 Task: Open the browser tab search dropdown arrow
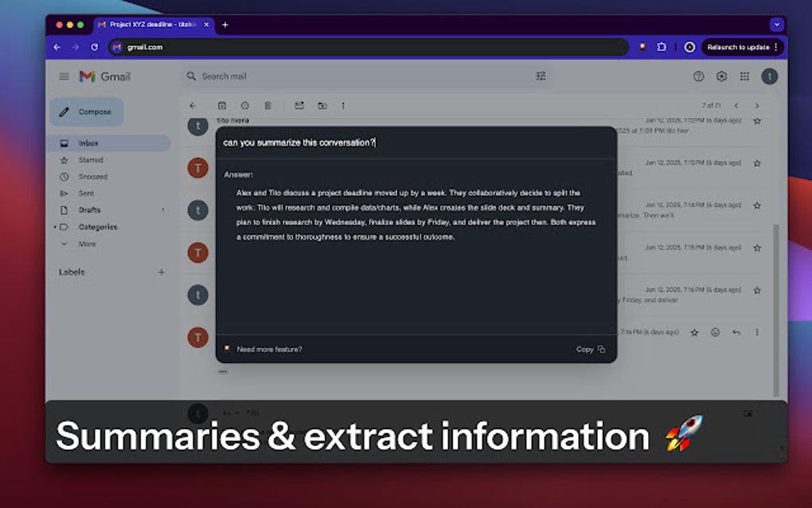[777, 25]
